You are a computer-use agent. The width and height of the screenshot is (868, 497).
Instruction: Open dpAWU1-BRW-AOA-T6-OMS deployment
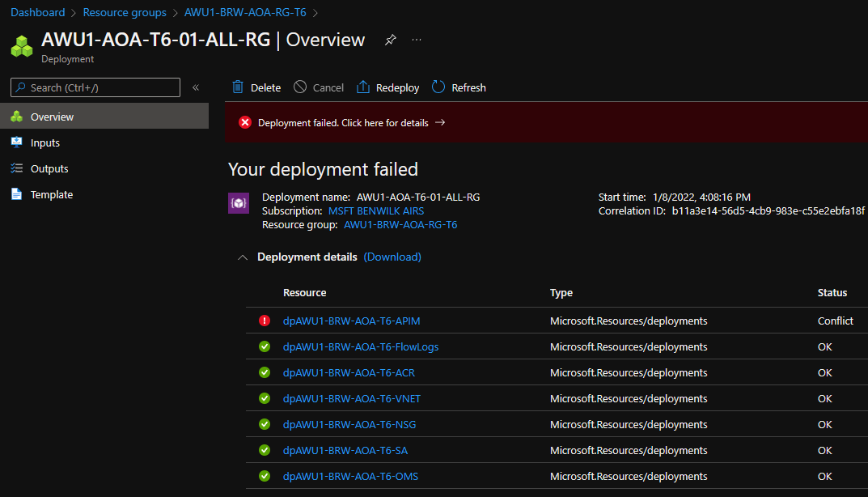350,477
